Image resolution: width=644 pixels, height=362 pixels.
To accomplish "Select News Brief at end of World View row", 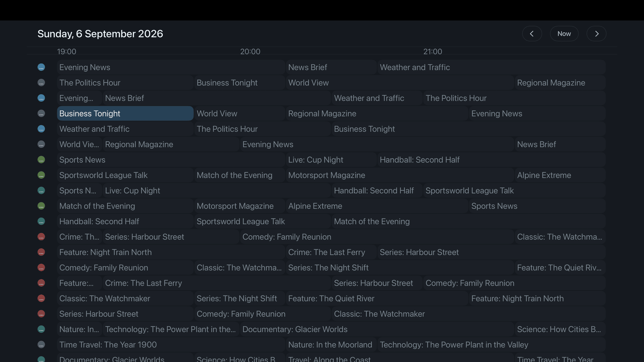I will coord(560,144).
